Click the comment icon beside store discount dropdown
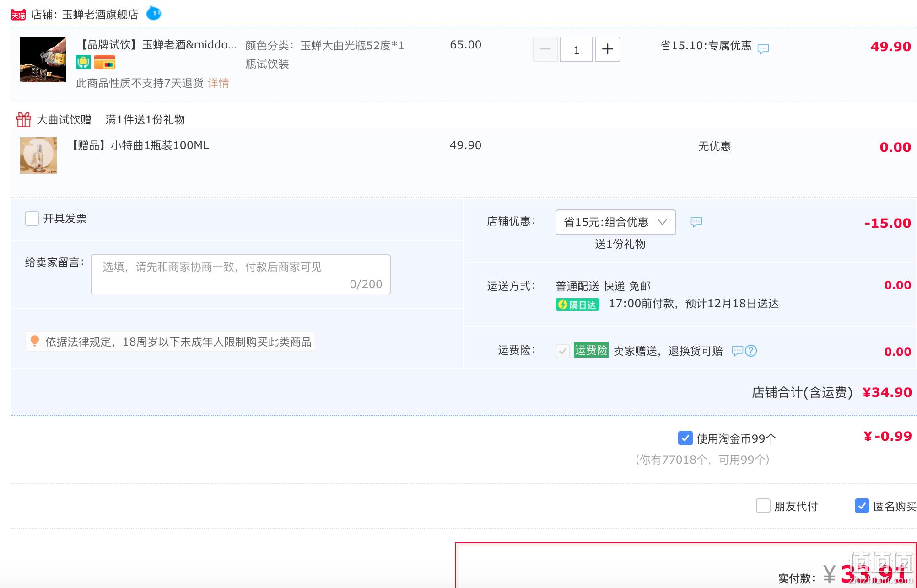917x588 pixels. pos(696,222)
